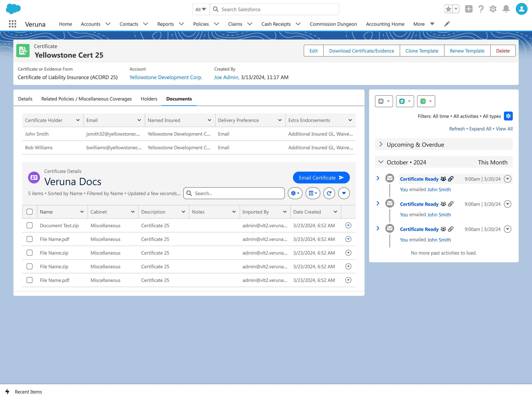532x399 pixels.
Task: Click the Clone Template button
Action: 422,51
